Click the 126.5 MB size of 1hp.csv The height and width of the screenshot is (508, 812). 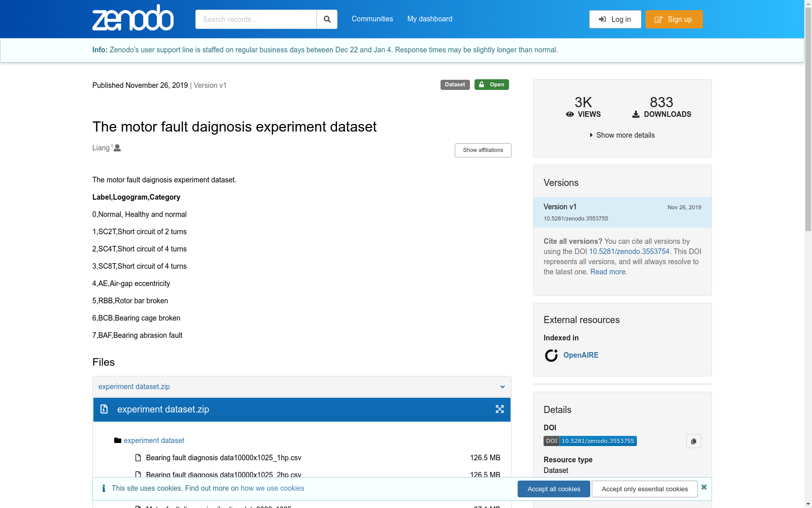(485, 458)
